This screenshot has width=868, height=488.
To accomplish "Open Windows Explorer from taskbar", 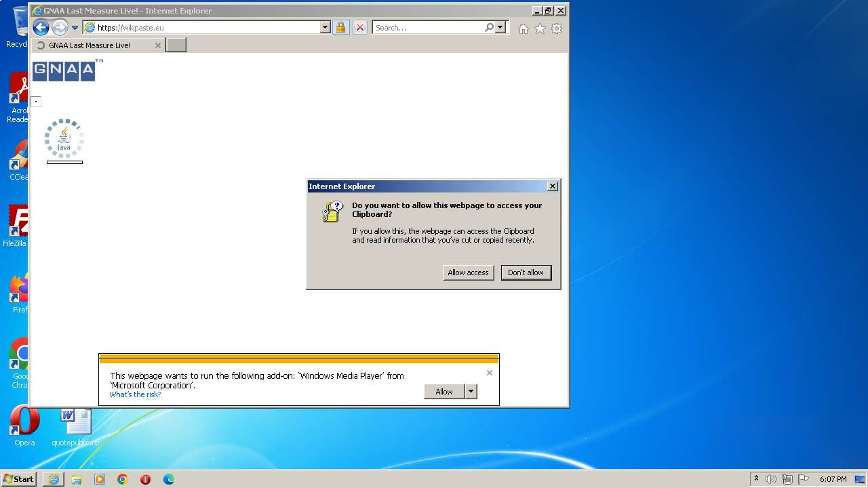I will point(77,479).
